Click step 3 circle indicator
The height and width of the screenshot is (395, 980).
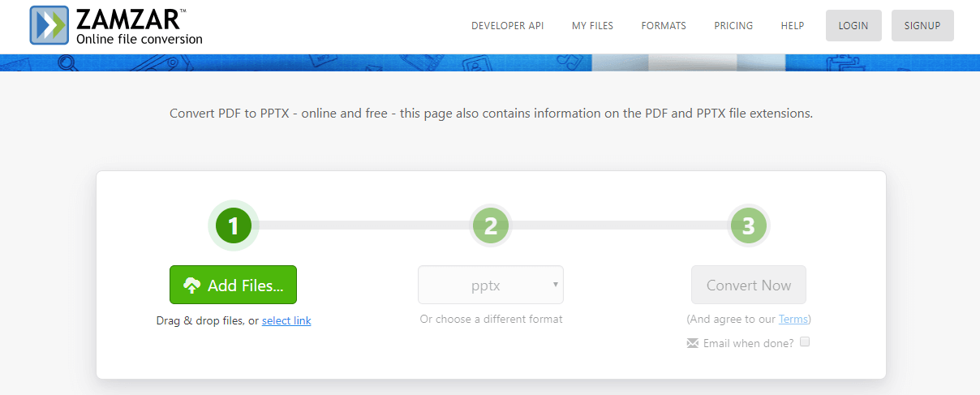point(749,225)
